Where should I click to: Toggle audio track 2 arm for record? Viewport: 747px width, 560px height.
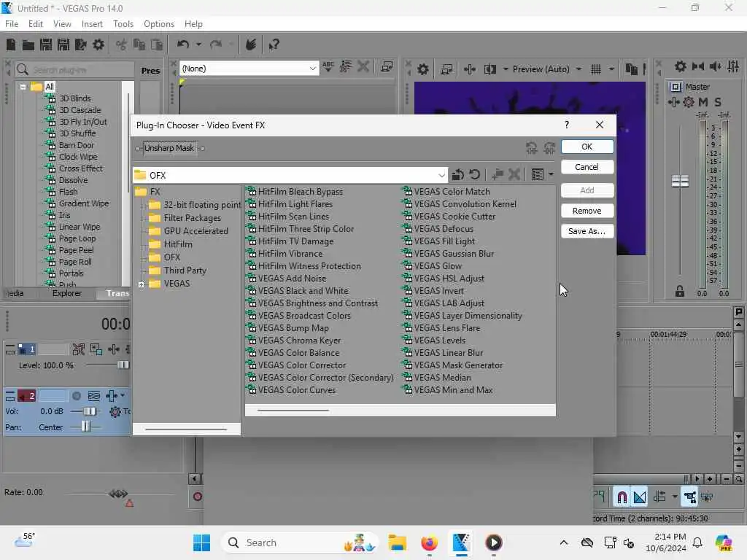[76, 396]
